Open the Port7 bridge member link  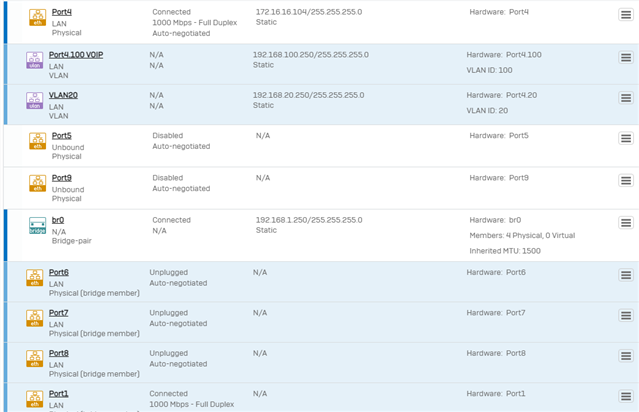click(x=59, y=313)
